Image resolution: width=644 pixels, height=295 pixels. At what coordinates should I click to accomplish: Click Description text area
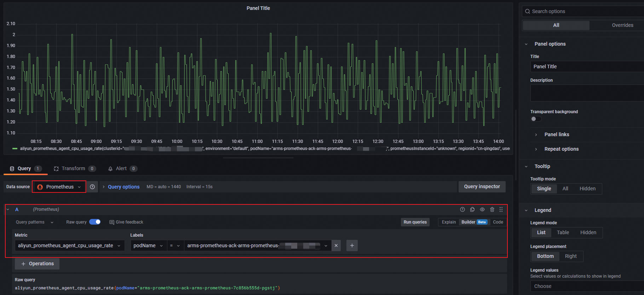587,93
